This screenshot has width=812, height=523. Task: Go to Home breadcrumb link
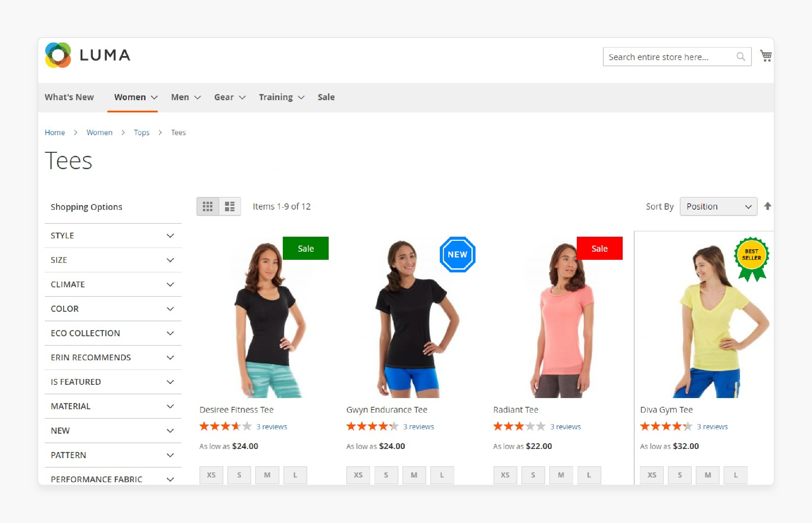click(x=55, y=132)
